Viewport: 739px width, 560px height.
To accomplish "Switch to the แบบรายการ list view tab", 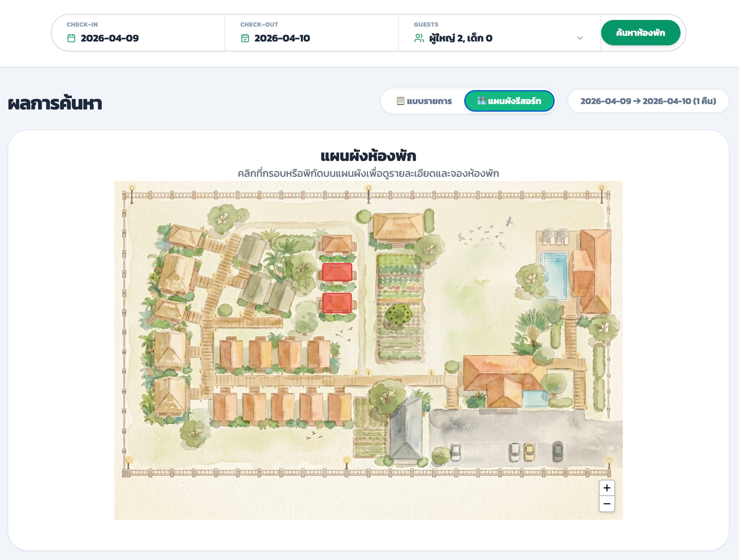I will click(x=423, y=101).
